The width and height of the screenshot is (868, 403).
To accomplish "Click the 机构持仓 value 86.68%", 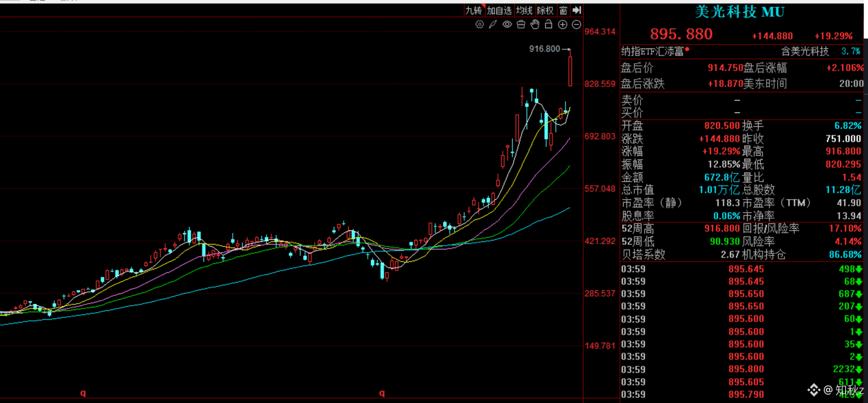I will (x=845, y=255).
